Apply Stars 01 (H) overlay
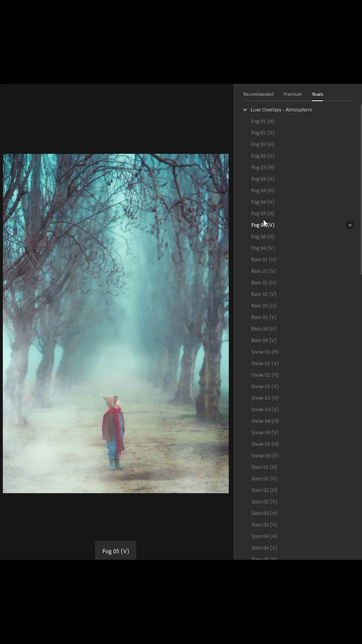Screen dimensions: 362x644 click(264, 467)
